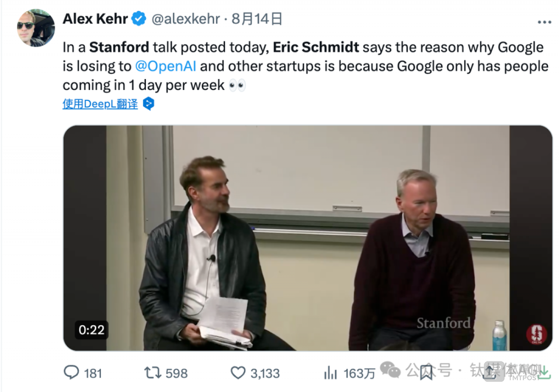Click the reply comment bubble icon
The height and width of the screenshot is (392, 559).
[71, 372]
